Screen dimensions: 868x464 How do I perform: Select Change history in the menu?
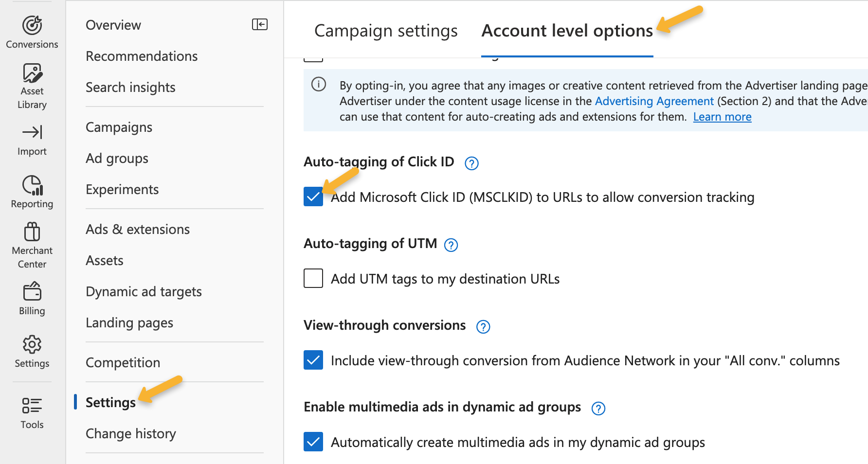point(131,433)
